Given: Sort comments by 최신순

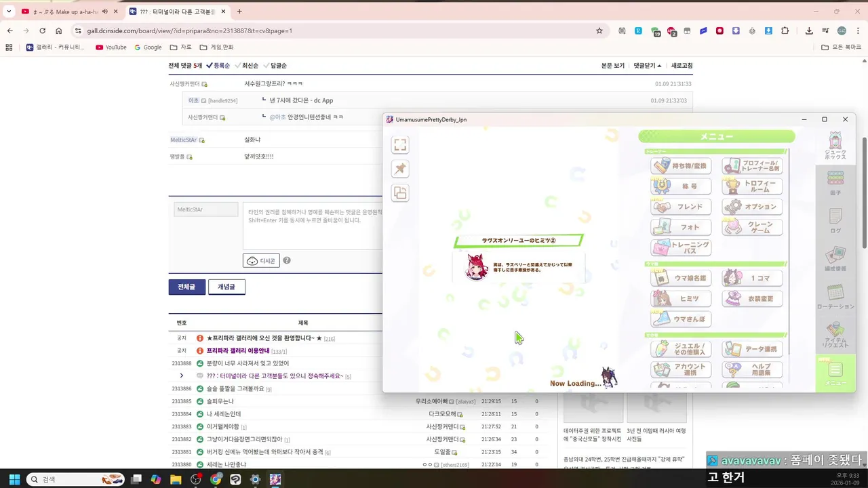Looking at the screenshot, I should [x=246, y=66].
